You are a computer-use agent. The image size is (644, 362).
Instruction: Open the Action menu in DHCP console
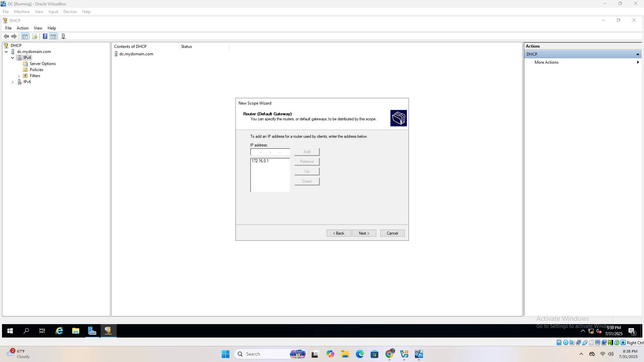22,28
